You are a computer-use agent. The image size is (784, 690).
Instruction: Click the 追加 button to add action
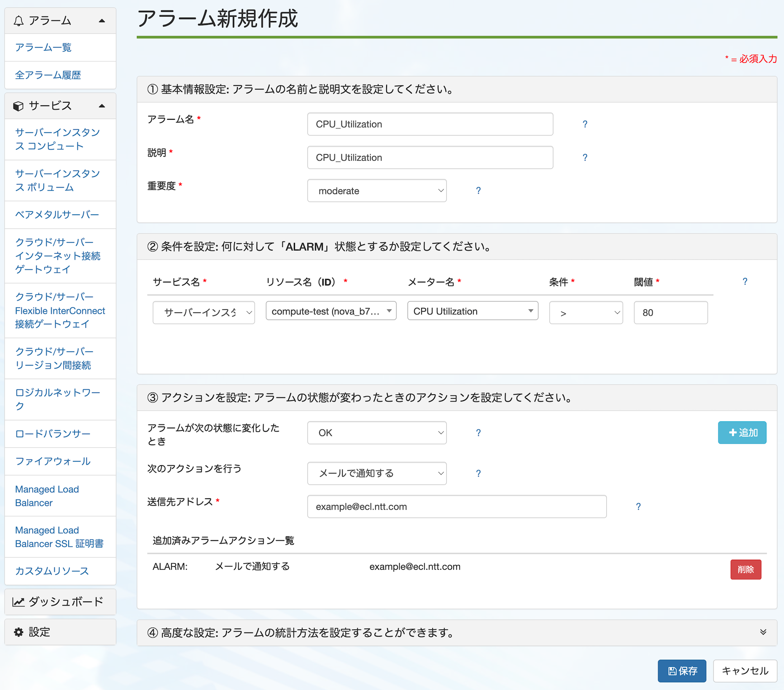coord(742,433)
